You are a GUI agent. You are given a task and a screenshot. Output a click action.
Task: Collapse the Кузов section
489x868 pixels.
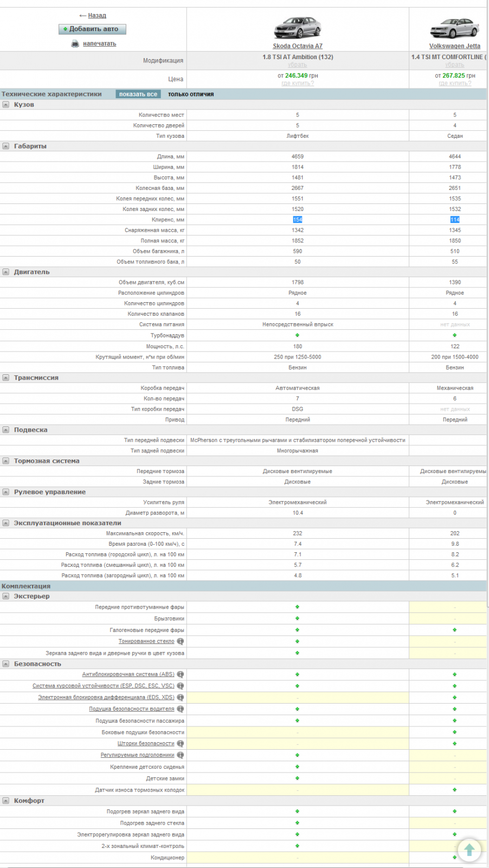[x=5, y=105]
